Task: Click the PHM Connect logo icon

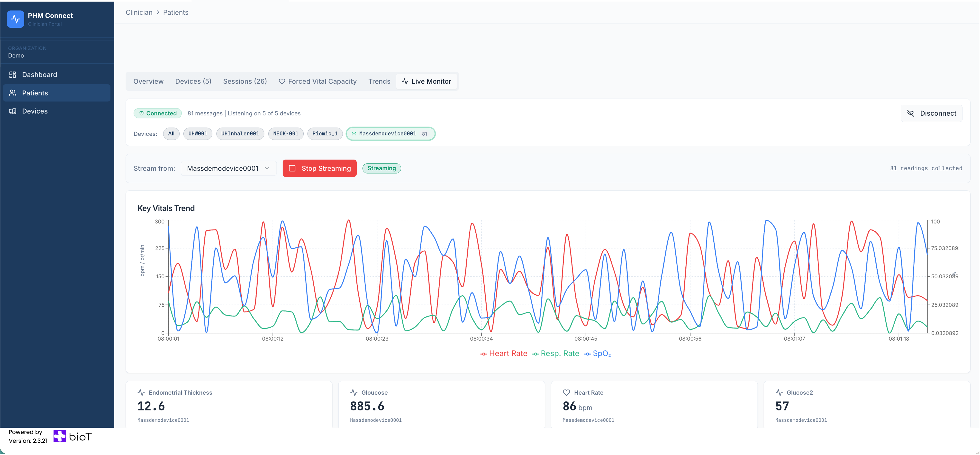Action: [x=15, y=19]
